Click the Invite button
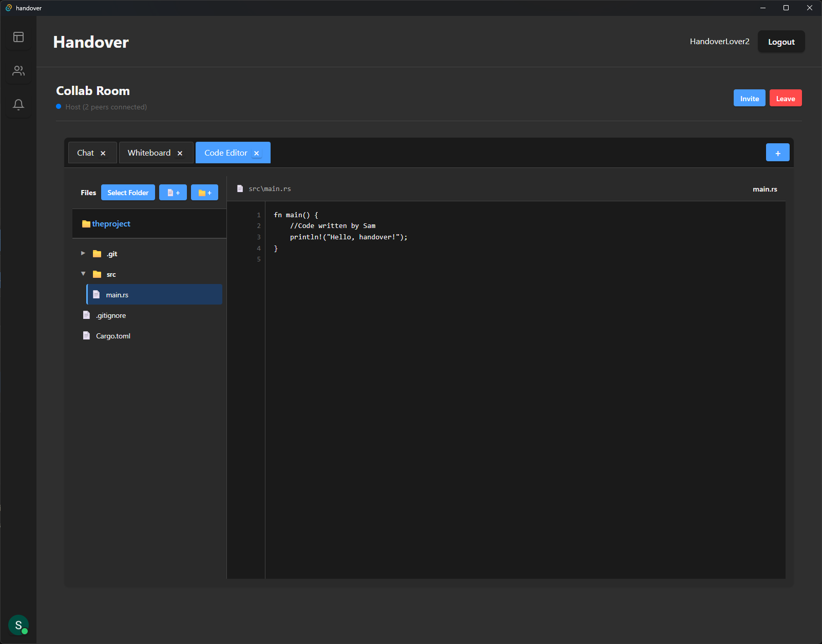This screenshot has width=822, height=644. point(749,98)
